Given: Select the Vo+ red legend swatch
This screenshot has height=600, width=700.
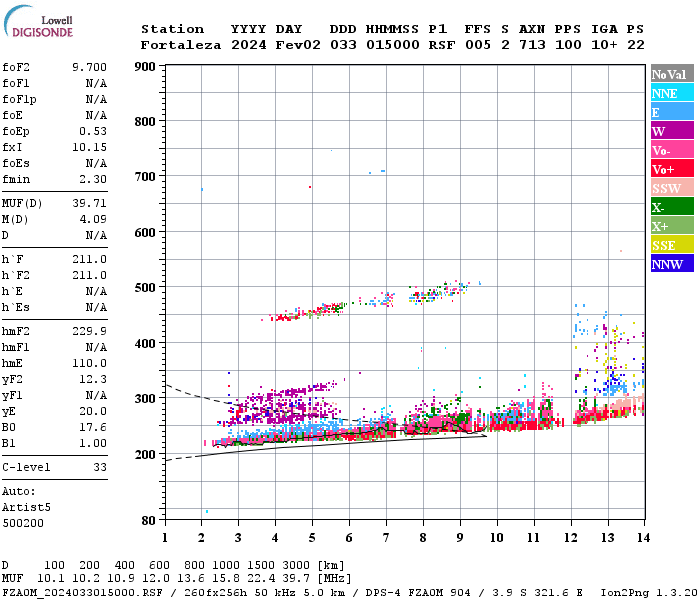Looking at the screenshot, I should coord(672,169).
